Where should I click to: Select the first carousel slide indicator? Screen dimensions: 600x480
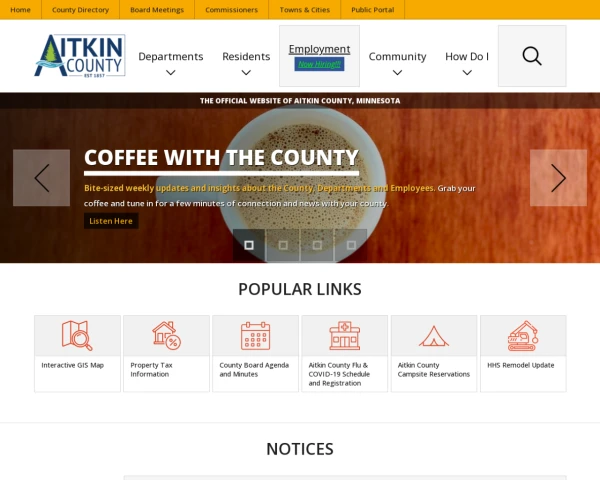249,245
